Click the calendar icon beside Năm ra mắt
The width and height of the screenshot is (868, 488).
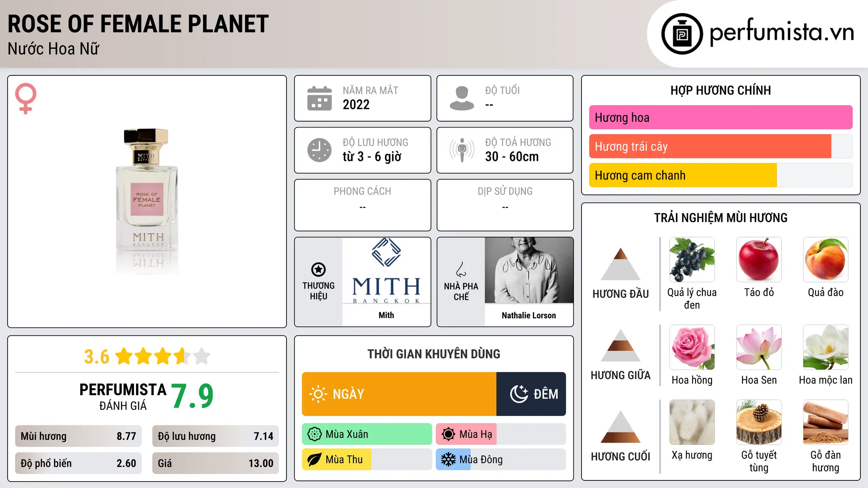point(320,98)
